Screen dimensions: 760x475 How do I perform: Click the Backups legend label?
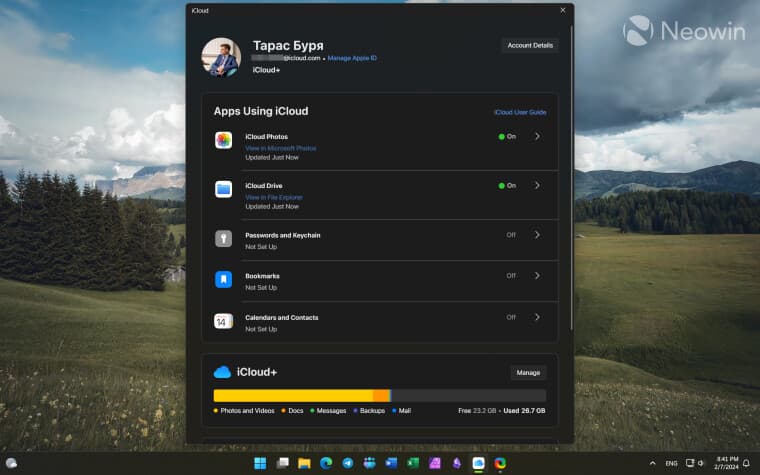click(x=372, y=411)
